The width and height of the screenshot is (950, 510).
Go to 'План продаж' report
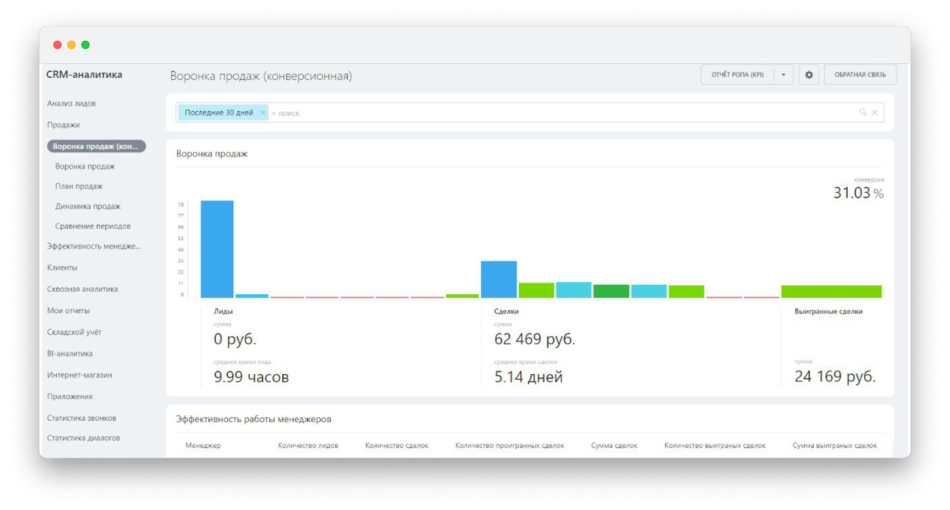click(x=79, y=186)
